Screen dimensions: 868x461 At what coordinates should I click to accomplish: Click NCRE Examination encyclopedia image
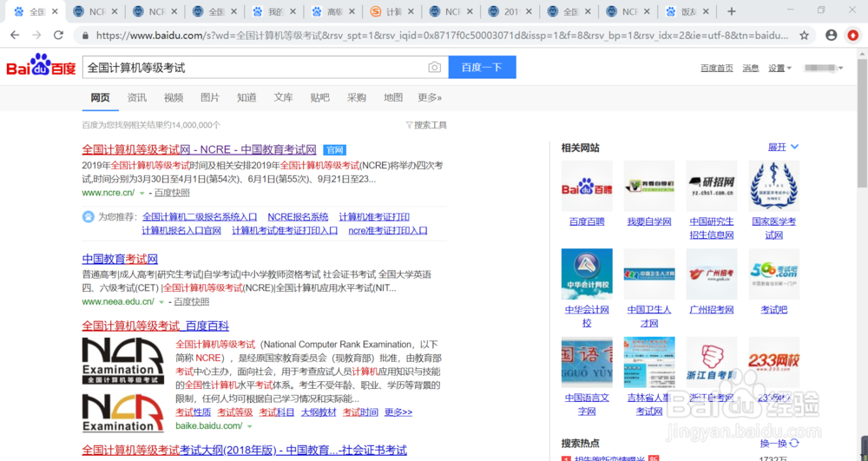pyautogui.click(x=123, y=385)
